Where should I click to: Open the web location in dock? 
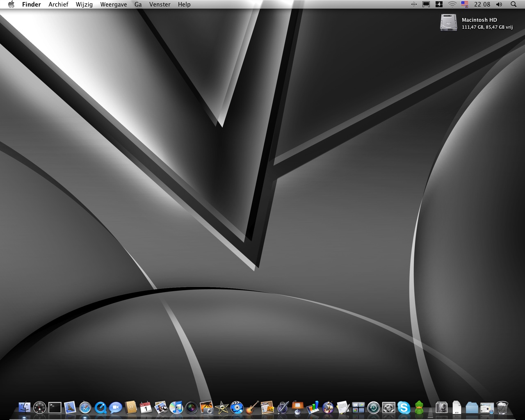(x=487, y=408)
